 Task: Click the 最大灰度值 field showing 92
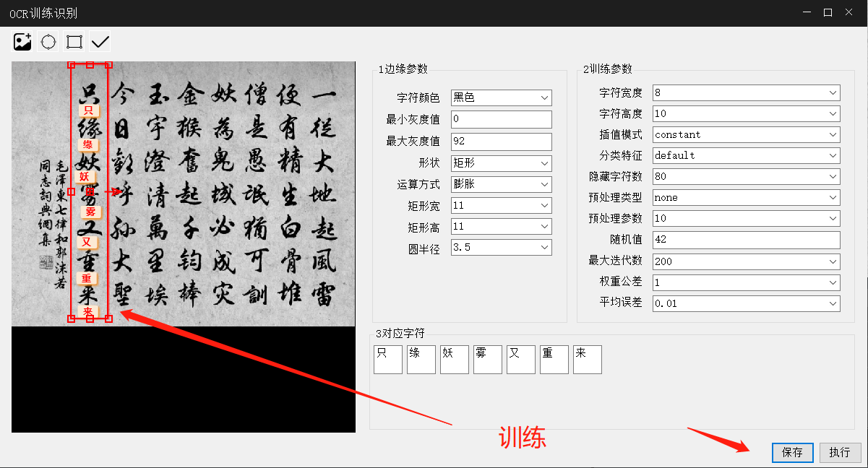pos(501,141)
